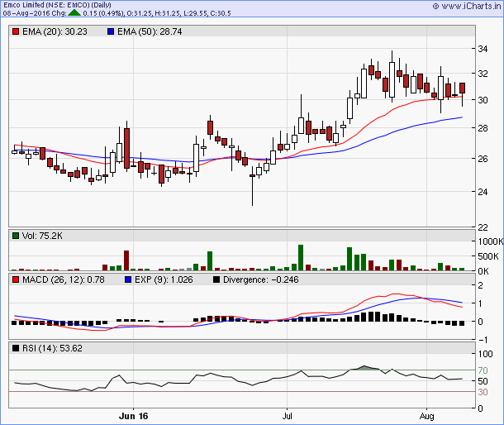Click the 28 price axis label
This screenshot has height=425, width=504.
point(483,128)
